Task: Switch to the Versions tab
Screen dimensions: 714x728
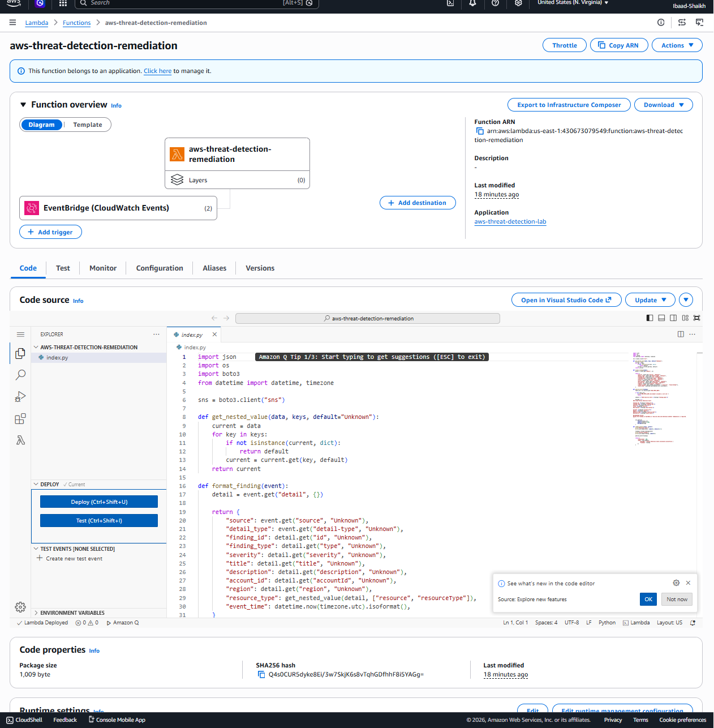Action: coord(260,268)
